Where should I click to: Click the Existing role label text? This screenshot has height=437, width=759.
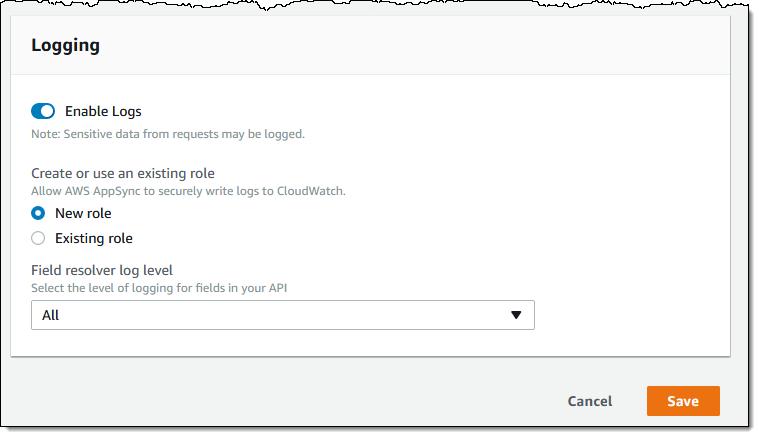point(94,238)
